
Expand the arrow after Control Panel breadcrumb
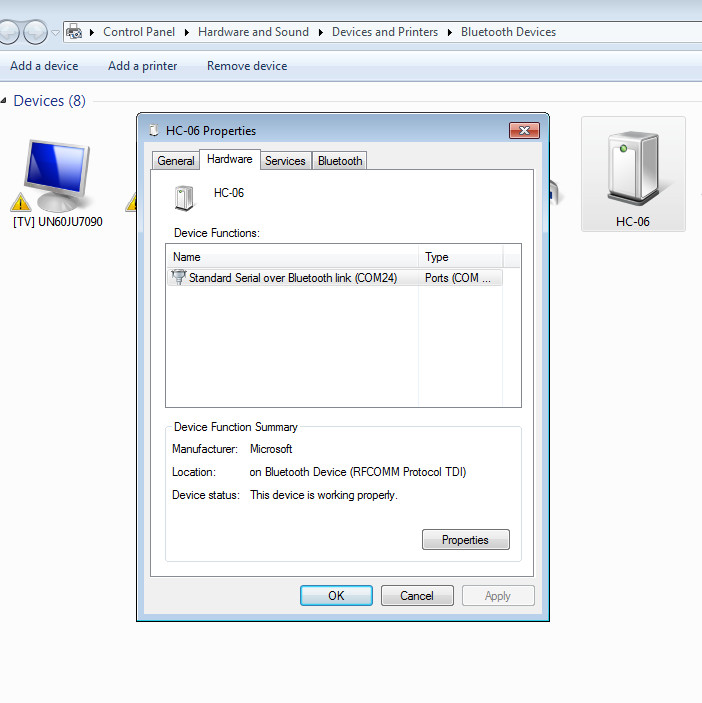(x=186, y=32)
